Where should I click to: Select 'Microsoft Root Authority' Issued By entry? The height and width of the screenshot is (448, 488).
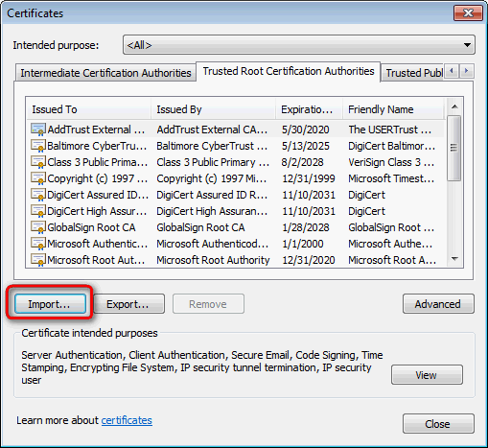(213, 260)
